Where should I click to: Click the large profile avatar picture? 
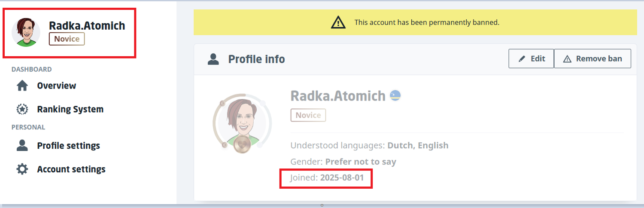(242, 122)
